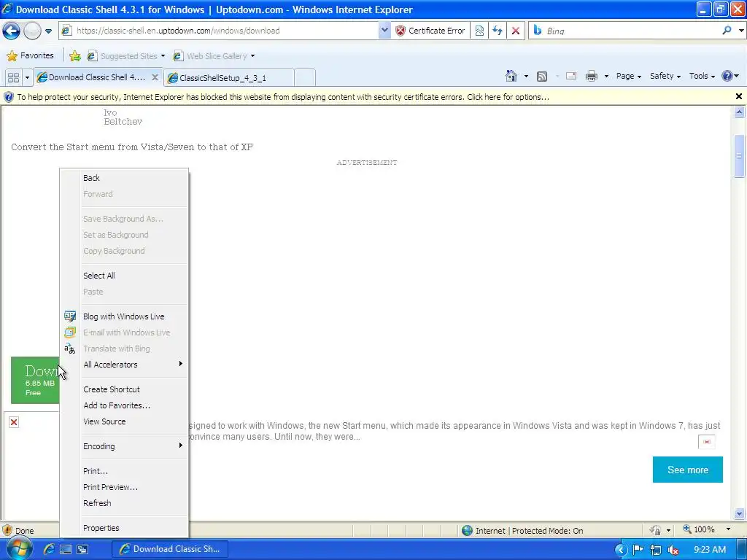Click the address bar URL field

tap(219, 31)
